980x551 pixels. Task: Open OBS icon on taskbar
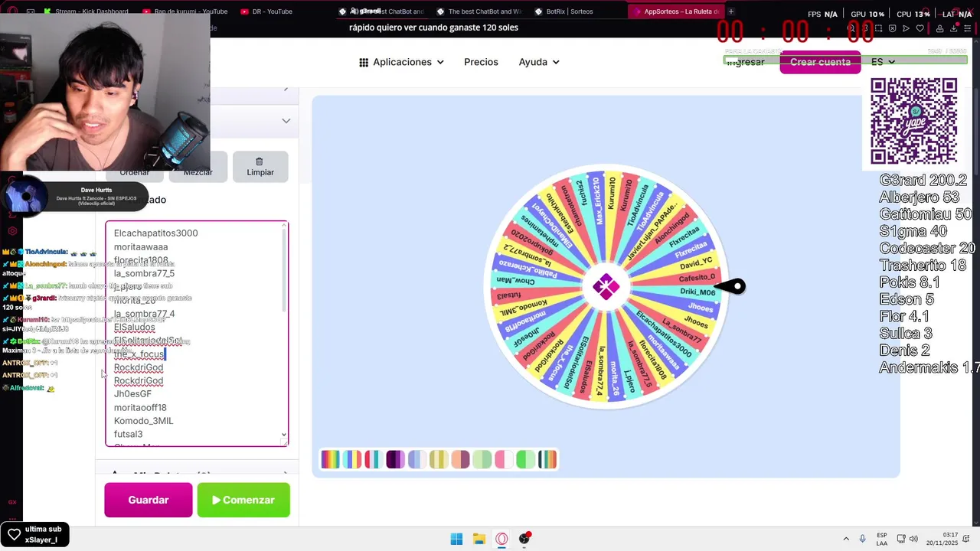(524, 539)
